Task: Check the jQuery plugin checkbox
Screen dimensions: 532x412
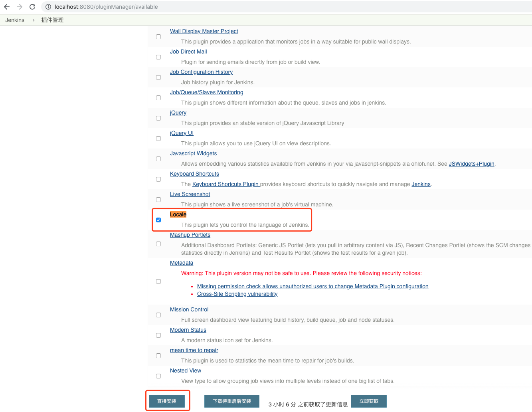Action: click(x=158, y=118)
